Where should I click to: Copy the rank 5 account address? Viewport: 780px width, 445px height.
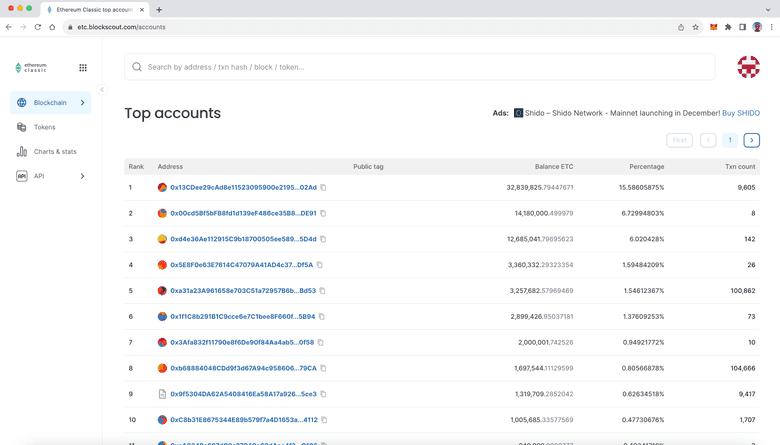pyautogui.click(x=322, y=291)
